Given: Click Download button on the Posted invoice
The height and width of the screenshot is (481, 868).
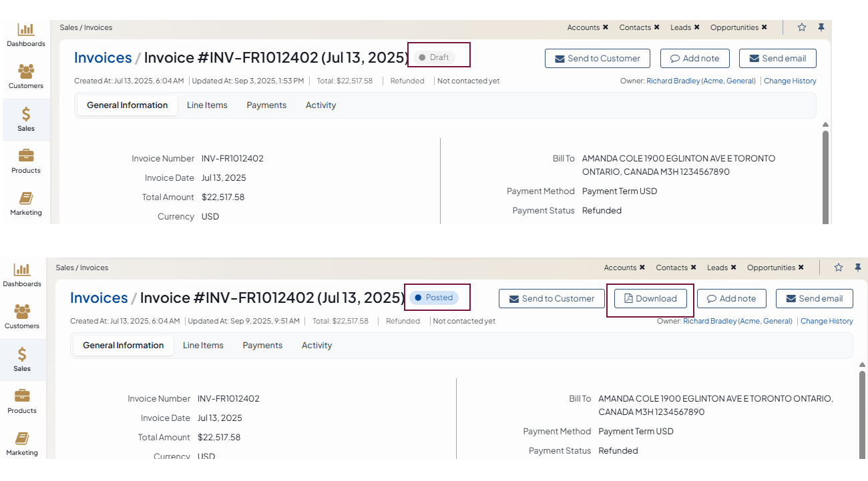Looking at the screenshot, I should [x=650, y=299].
